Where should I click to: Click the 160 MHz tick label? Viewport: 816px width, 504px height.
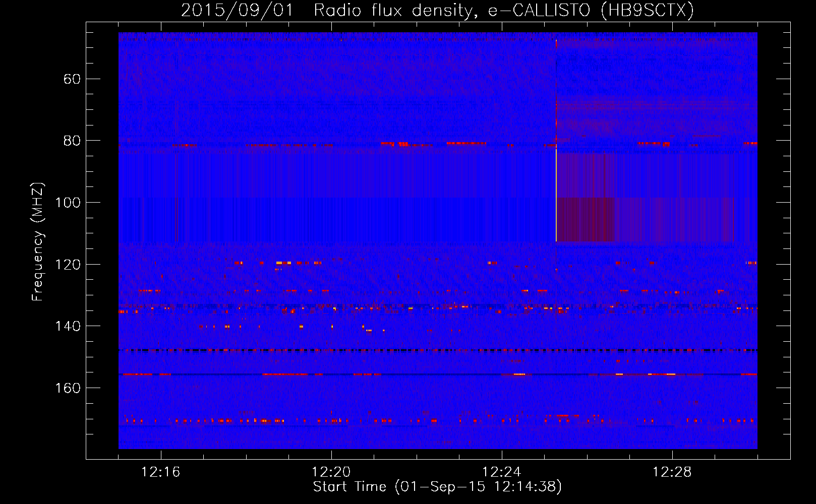click(x=68, y=388)
